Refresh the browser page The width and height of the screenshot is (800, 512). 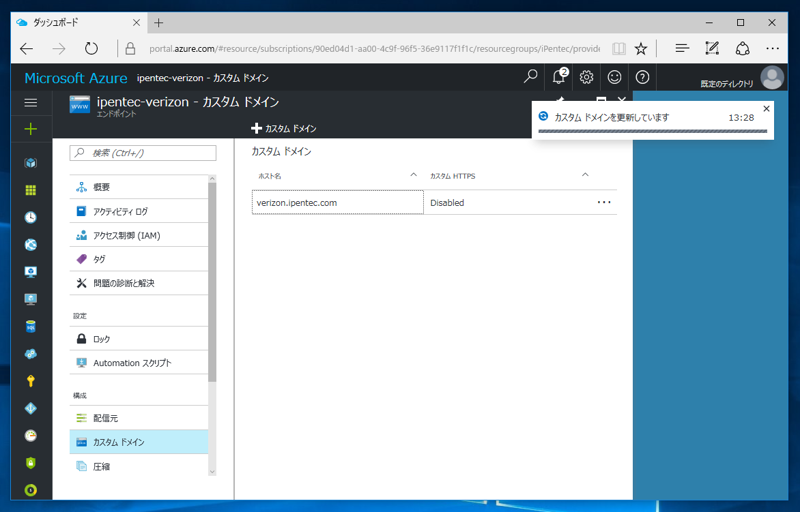tap(91, 48)
